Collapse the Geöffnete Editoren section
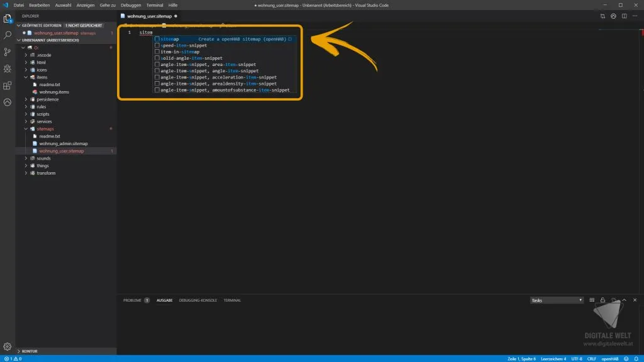 tap(65, 25)
